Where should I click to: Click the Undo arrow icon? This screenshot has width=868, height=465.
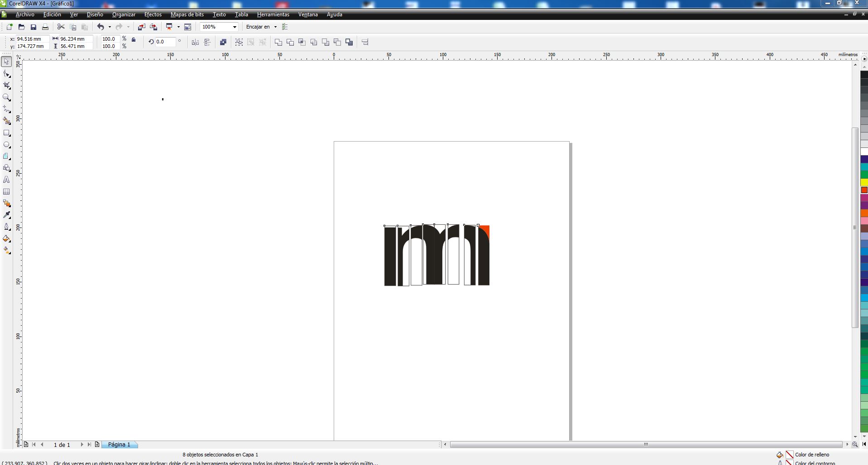(x=101, y=27)
